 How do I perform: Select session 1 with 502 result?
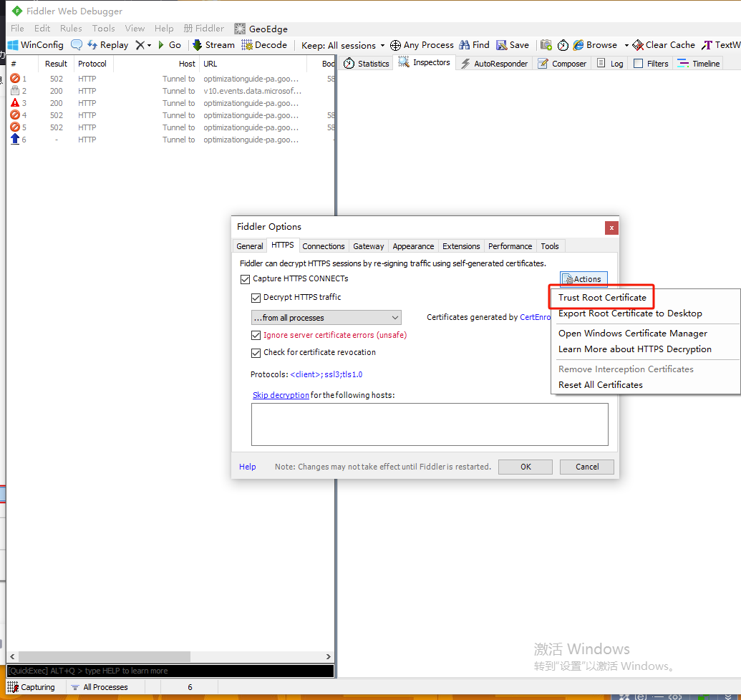coord(171,79)
